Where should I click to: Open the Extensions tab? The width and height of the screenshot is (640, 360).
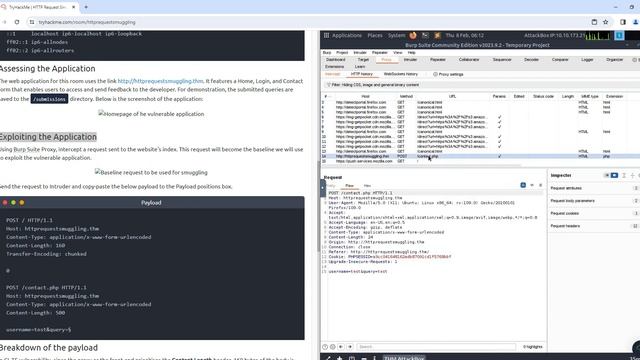[x=334, y=67]
